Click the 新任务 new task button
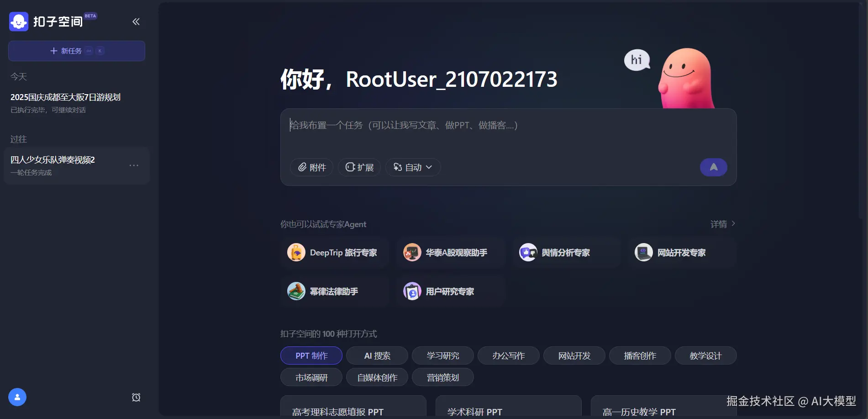 77,51
